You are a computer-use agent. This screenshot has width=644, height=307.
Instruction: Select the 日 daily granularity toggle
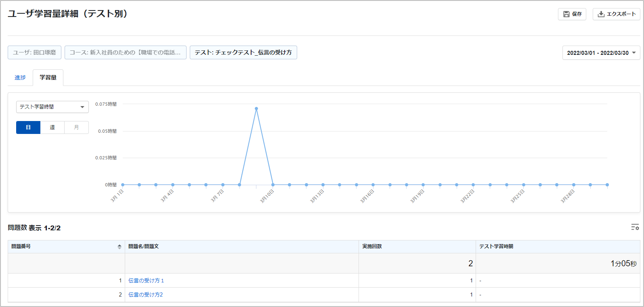tap(28, 127)
